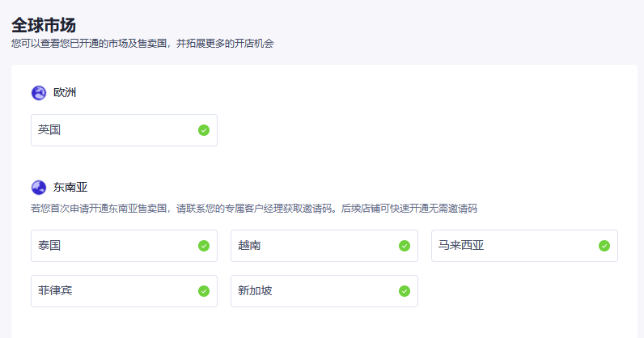Select the 英国 market card
644x338 pixels.
click(x=124, y=130)
